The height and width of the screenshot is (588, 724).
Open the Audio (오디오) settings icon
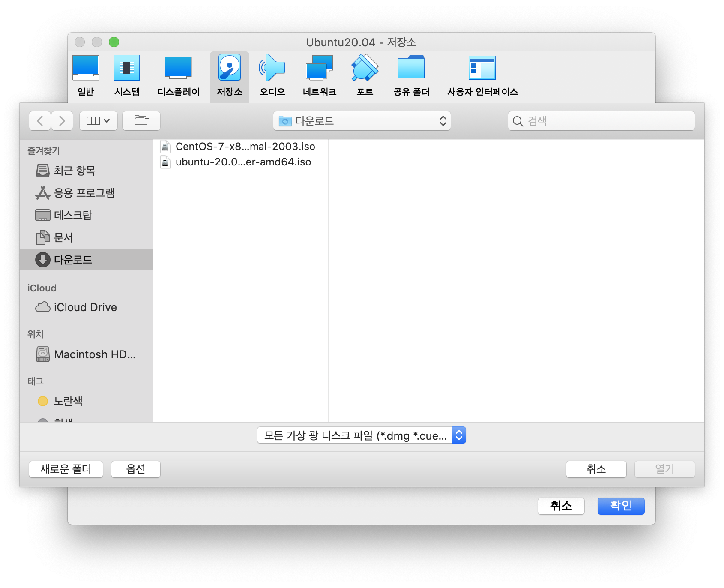point(272,68)
